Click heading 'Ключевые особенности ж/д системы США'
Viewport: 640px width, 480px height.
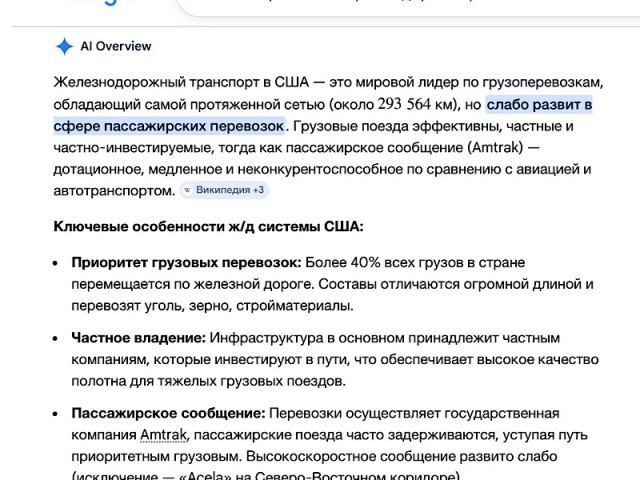click(208, 226)
